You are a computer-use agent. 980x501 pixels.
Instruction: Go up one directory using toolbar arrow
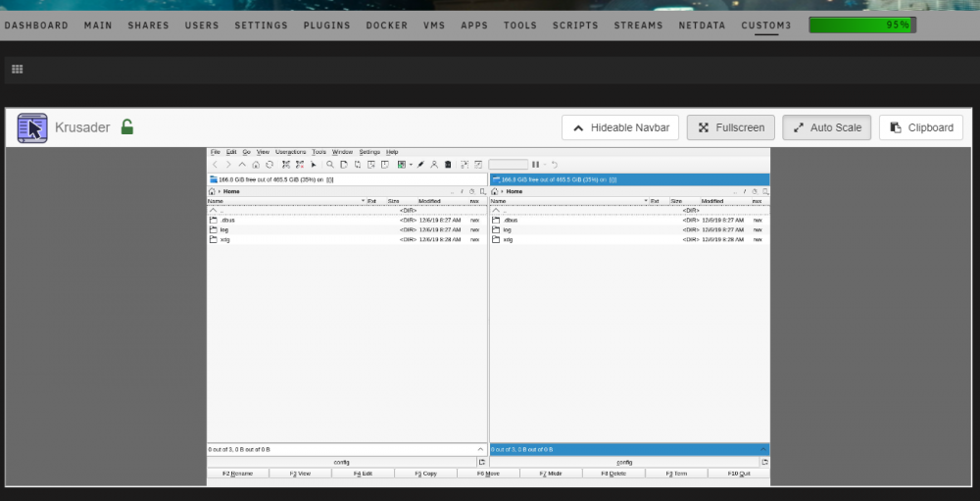point(242,165)
